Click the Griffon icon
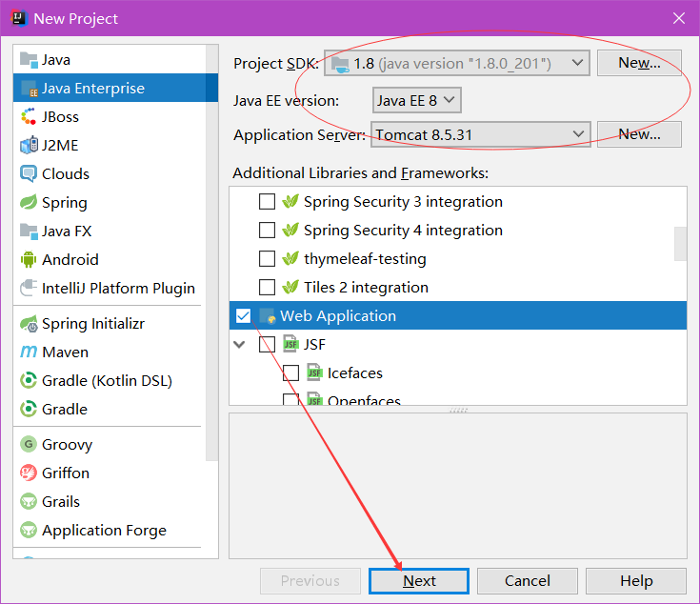Screen dimensions: 700x604 click(29, 473)
